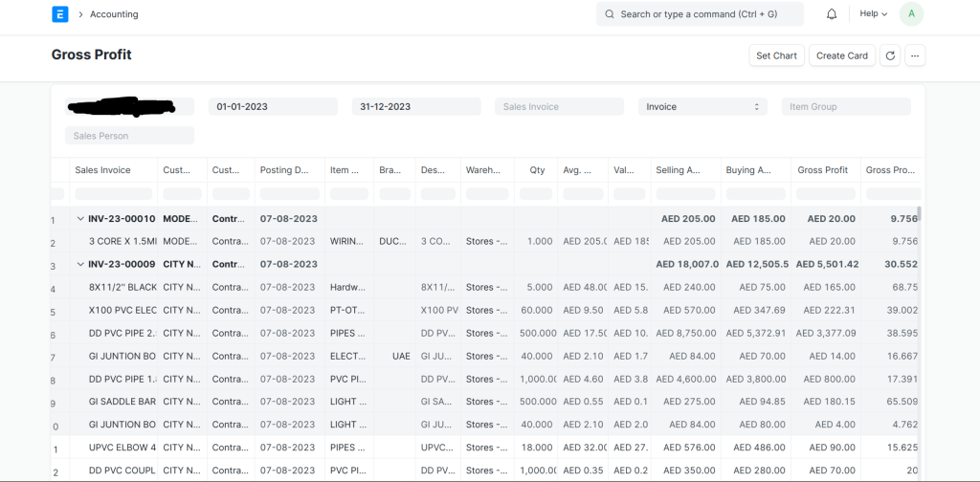Focus the search or command bar

(x=700, y=13)
